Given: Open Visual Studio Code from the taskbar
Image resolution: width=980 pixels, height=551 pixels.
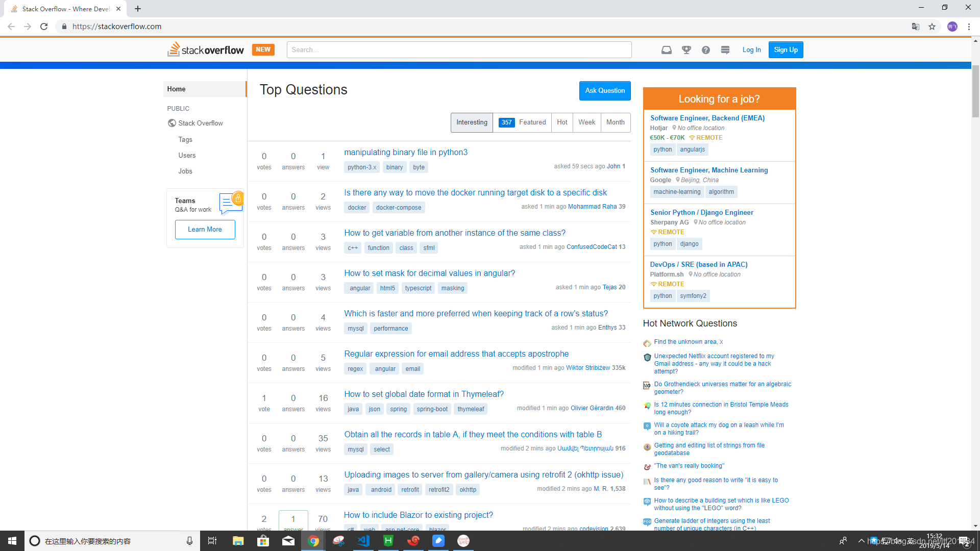Looking at the screenshot, I should (x=363, y=541).
